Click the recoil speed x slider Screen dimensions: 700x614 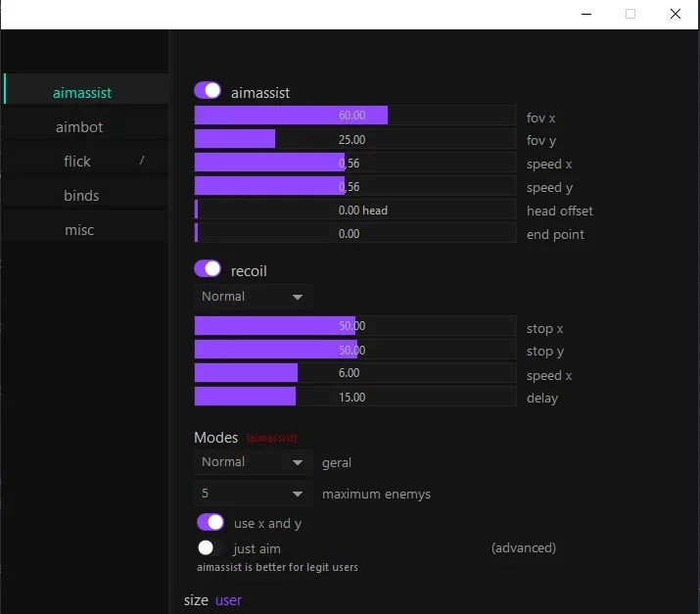pos(355,373)
